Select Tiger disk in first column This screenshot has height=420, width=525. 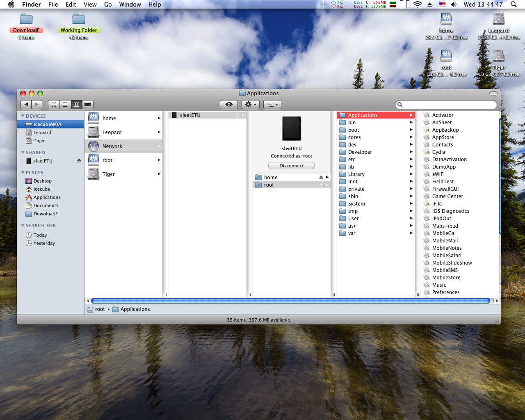coord(123,174)
